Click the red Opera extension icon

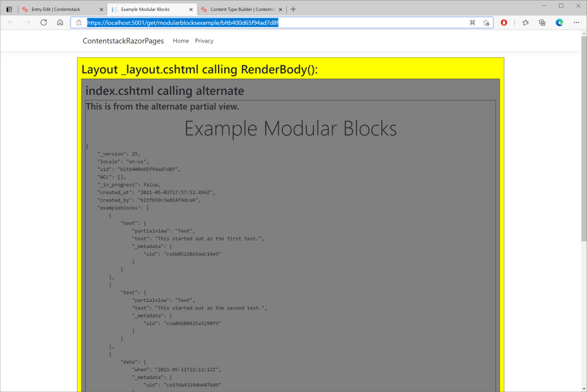click(504, 22)
